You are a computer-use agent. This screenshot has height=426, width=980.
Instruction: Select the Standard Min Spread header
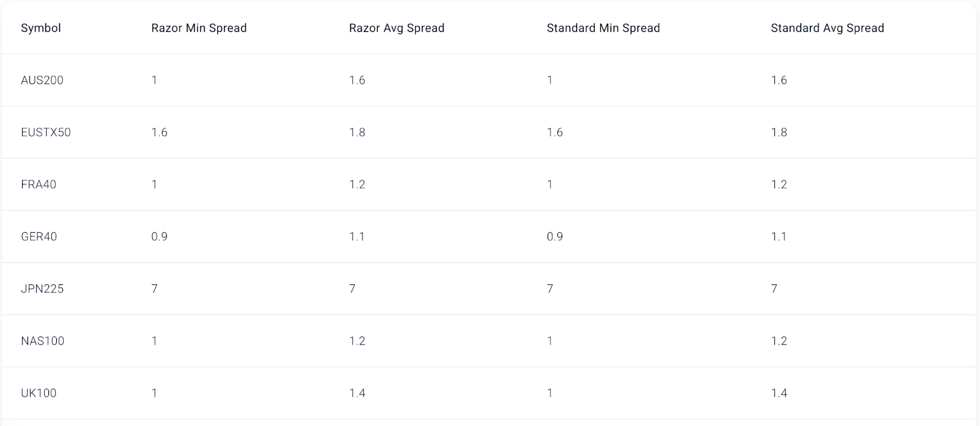[x=603, y=28]
